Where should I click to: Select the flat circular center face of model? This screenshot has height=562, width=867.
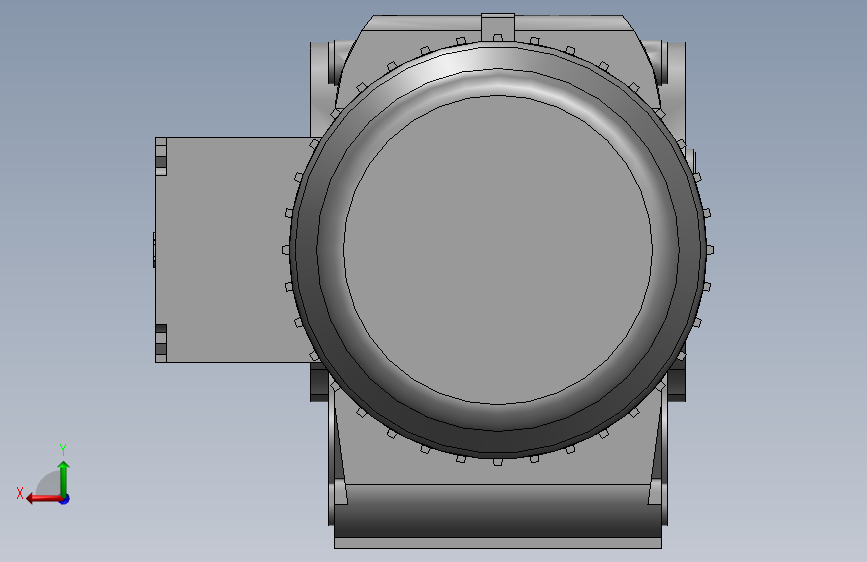(x=498, y=249)
